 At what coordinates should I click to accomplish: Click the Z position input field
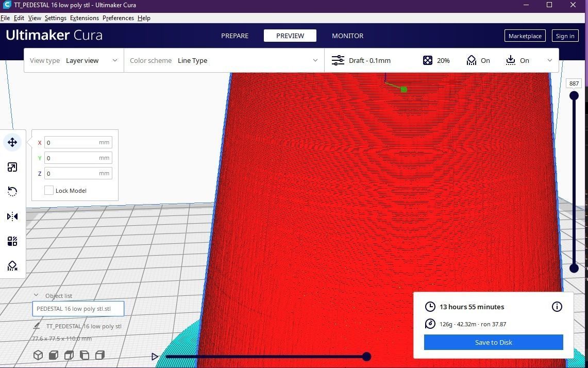tap(78, 173)
